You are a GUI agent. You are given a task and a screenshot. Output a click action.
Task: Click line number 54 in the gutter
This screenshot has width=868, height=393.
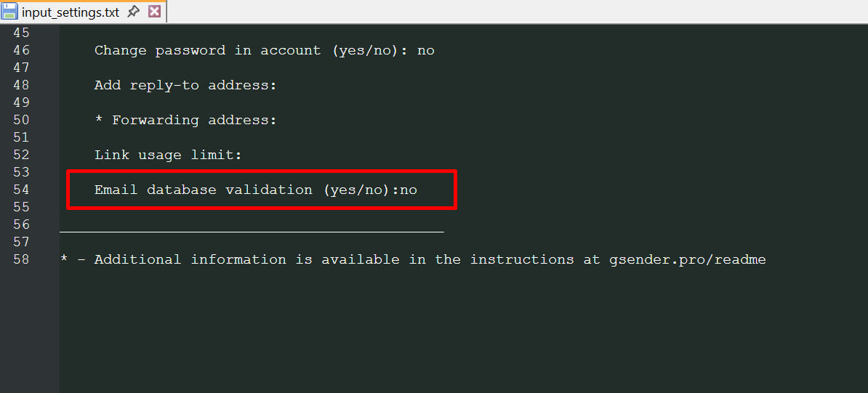pyautogui.click(x=21, y=190)
